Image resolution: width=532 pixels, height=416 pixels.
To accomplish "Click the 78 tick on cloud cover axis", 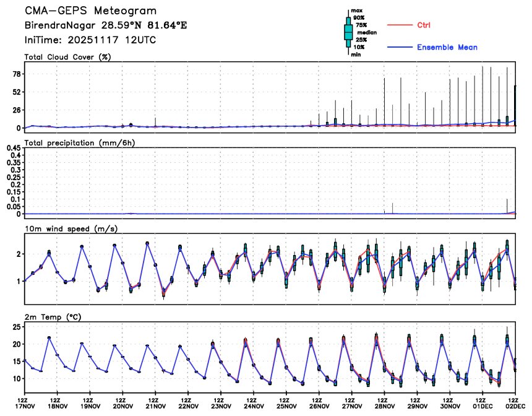I will click(x=17, y=74).
